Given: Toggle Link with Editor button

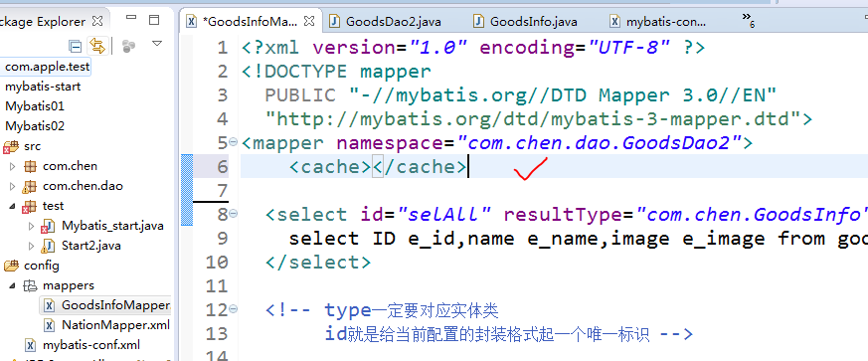Looking at the screenshot, I should 97,46.
